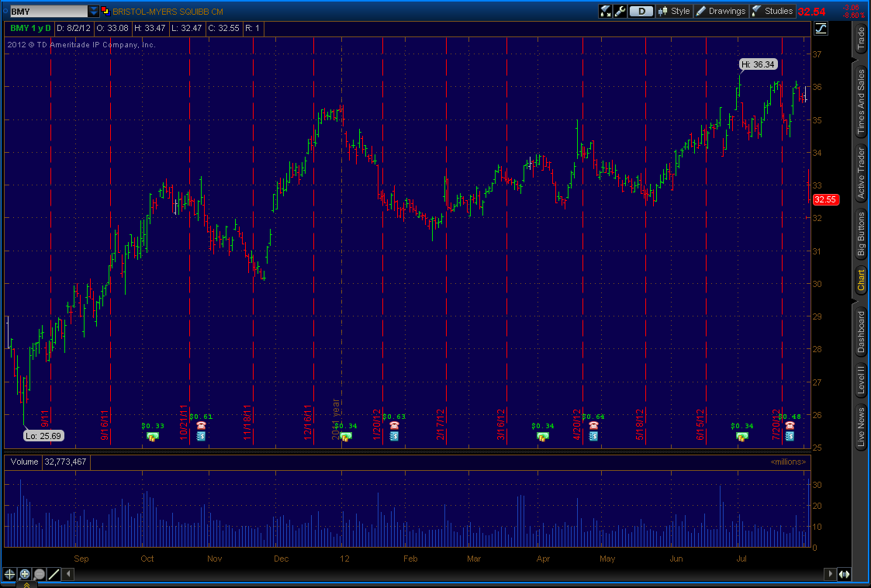Click the scroll right arrow under chart

pos(830,573)
